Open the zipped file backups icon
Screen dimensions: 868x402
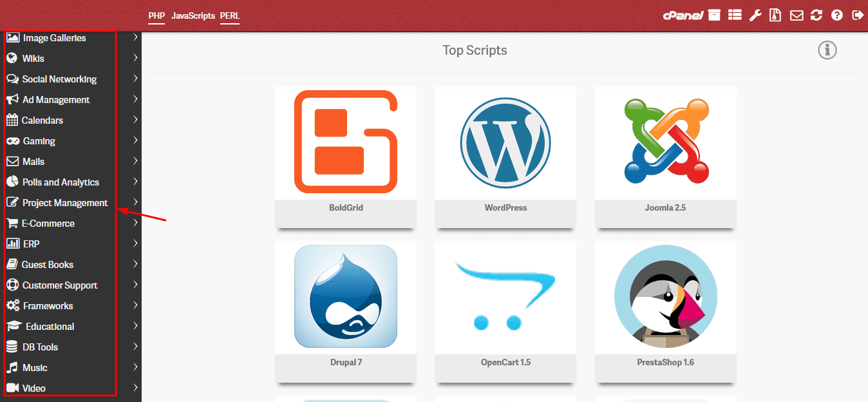pyautogui.click(x=776, y=15)
